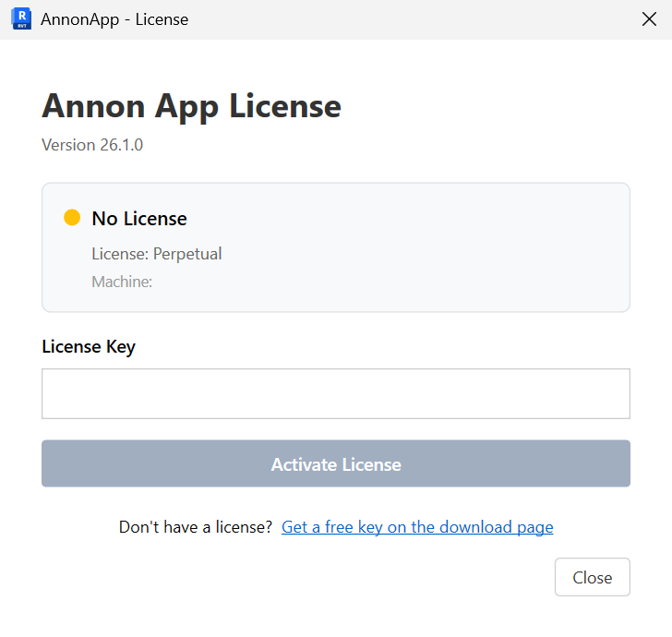Close the window with the X button
Screen dimensions: 672x637
click(649, 18)
